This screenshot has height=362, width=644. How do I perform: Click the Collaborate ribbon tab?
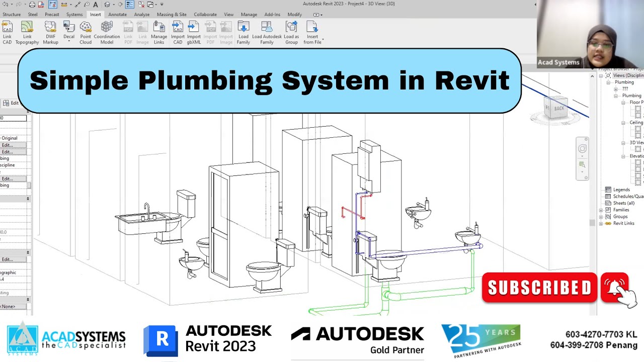(205, 15)
